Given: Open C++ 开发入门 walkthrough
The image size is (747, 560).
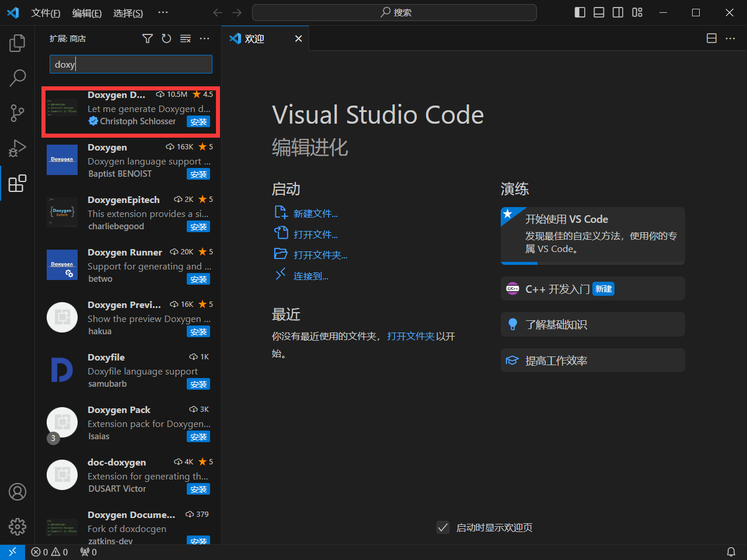Looking at the screenshot, I should (x=593, y=289).
